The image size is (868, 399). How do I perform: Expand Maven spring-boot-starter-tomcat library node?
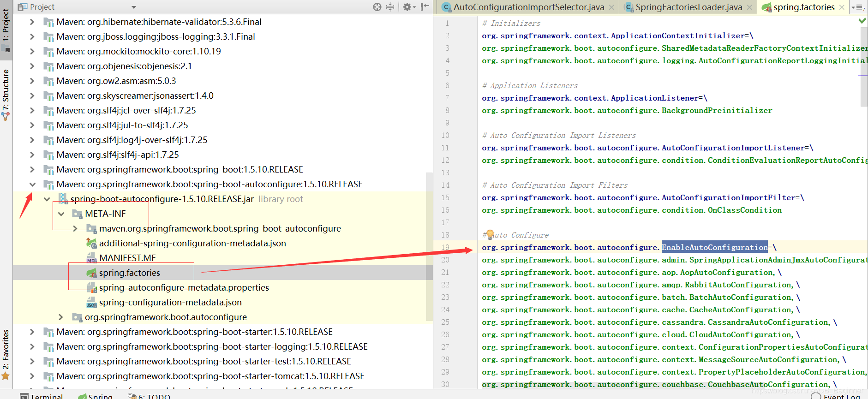click(x=32, y=376)
